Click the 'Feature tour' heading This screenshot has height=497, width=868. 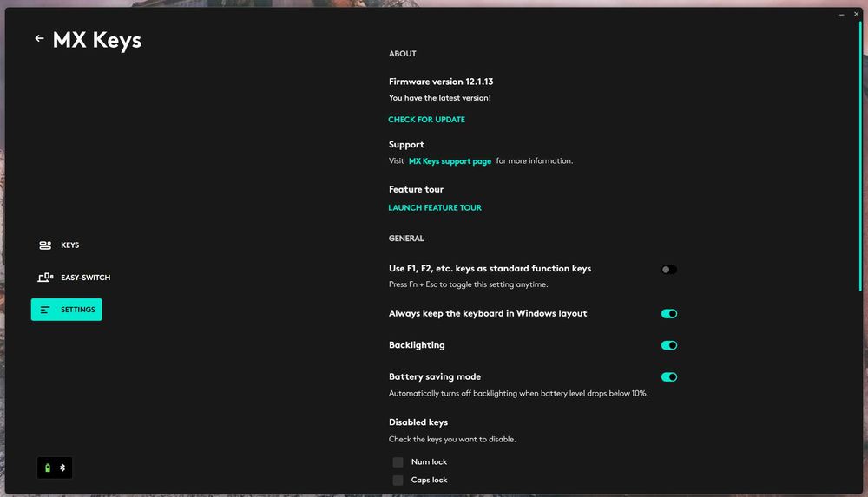pos(416,189)
